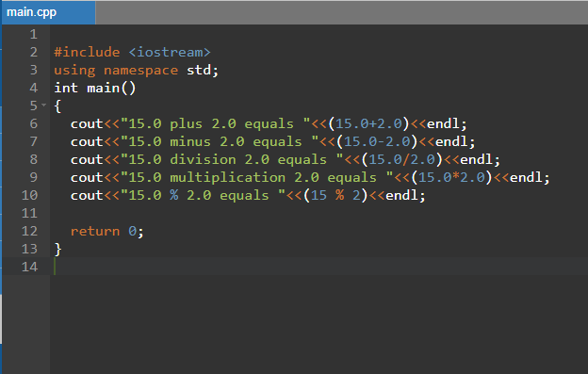The width and height of the screenshot is (588, 374).
Task: Click the 'return' keyword
Action: point(95,231)
